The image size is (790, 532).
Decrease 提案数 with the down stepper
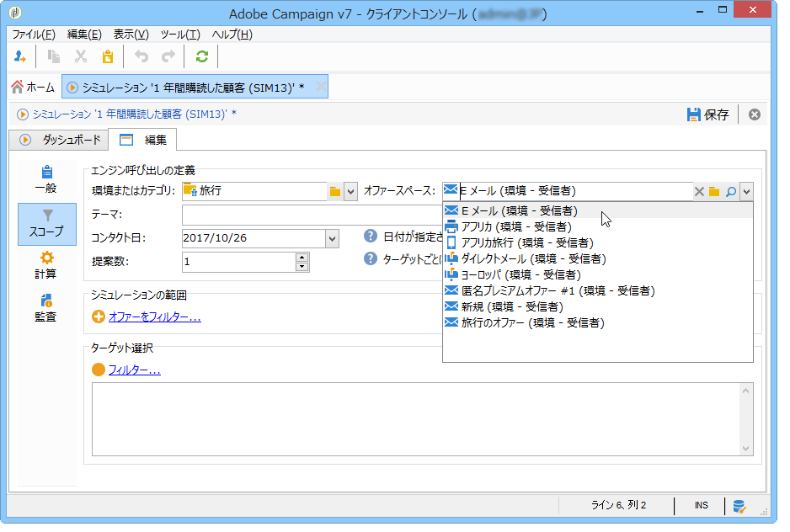[302, 267]
